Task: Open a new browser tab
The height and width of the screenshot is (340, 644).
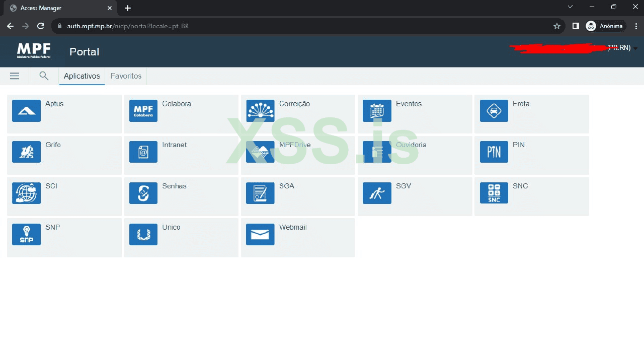Action: (128, 8)
